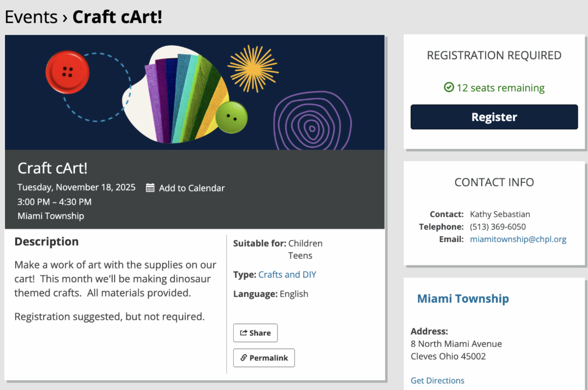Click the 12 seats remaining text
This screenshot has height=390, width=588.
pyautogui.click(x=500, y=88)
